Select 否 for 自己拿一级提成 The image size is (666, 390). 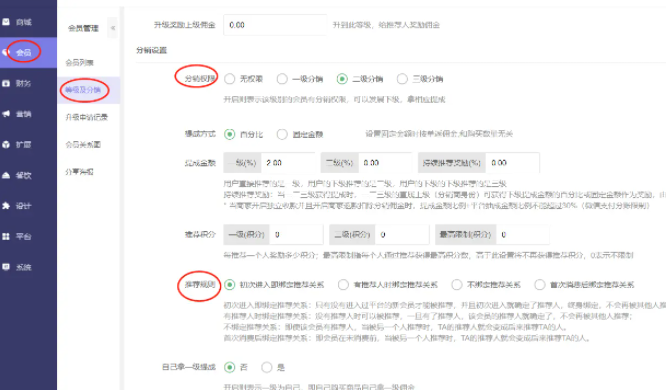[229, 367]
